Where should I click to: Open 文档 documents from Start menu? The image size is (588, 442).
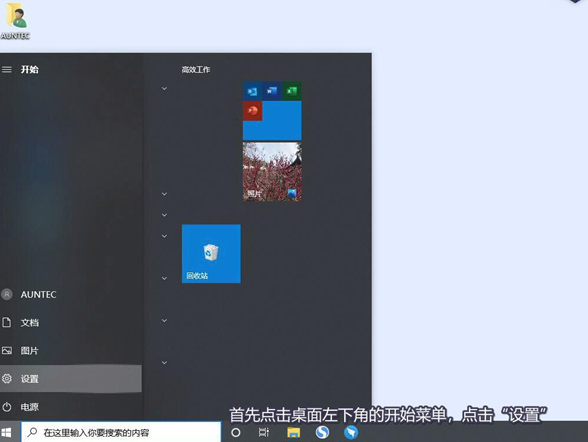tap(70, 322)
